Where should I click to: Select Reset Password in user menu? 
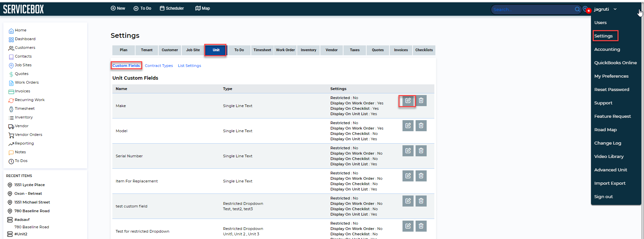(612, 90)
